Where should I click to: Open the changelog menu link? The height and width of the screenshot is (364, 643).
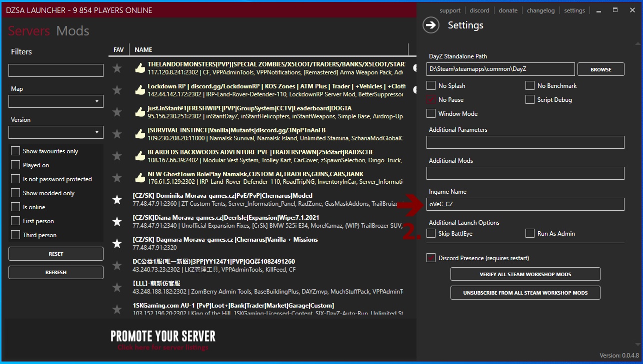[540, 10]
